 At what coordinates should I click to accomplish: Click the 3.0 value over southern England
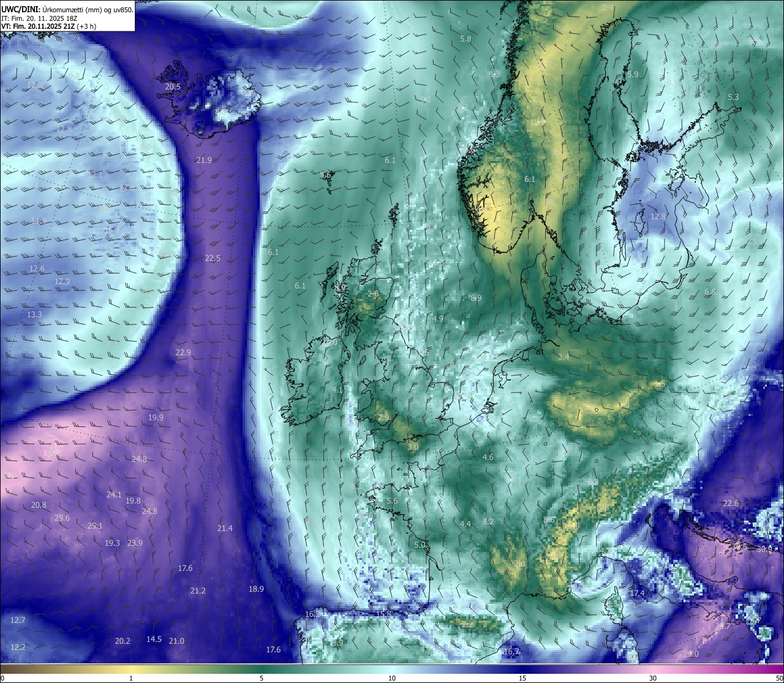coord(413,447)
